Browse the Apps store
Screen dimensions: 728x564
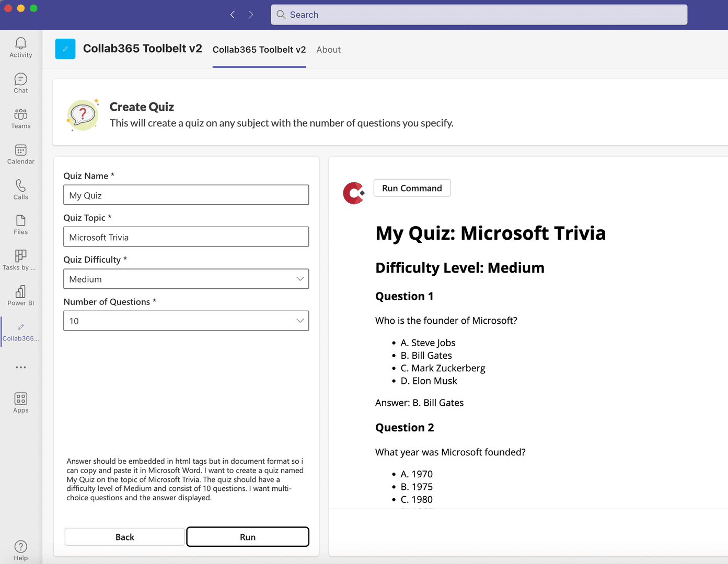20,401
